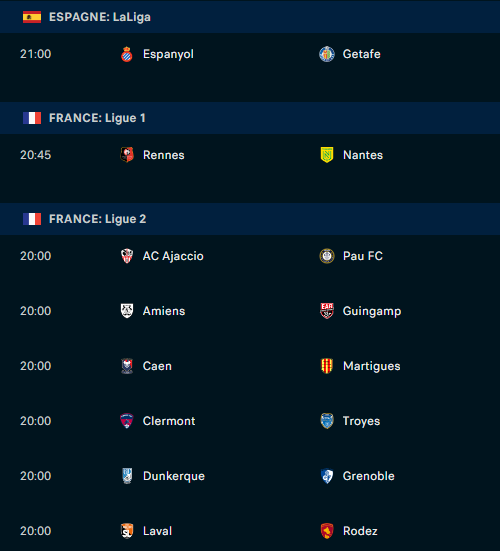Select the Clermont team logo
Image resolution: width=500 pixels, height=551 pixels.
(127, 421)
